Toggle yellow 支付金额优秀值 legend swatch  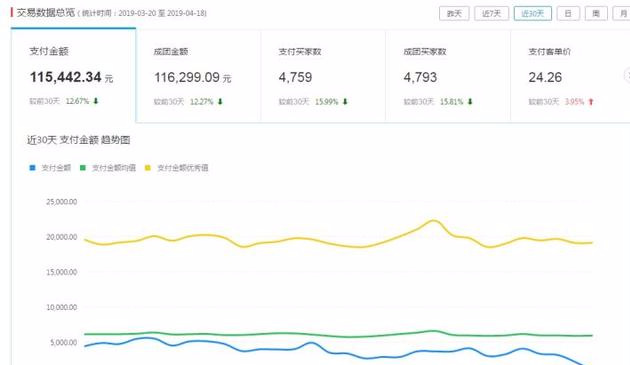148,168
